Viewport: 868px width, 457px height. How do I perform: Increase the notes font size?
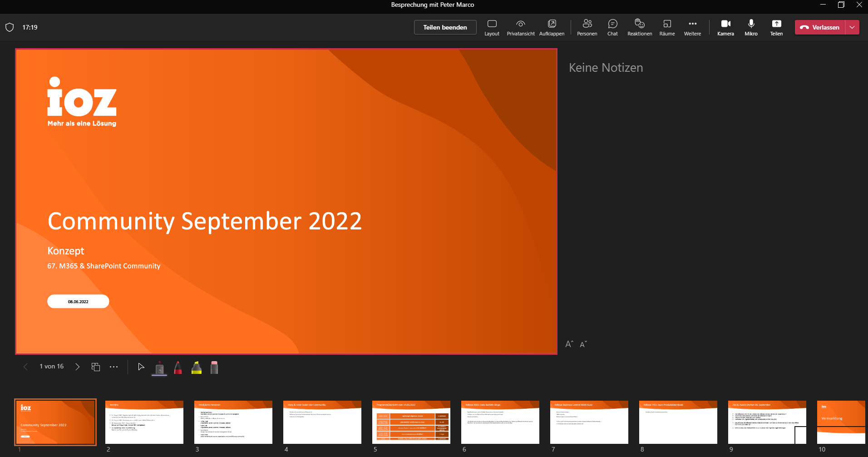pyautogui.click(x=569, y=344)
